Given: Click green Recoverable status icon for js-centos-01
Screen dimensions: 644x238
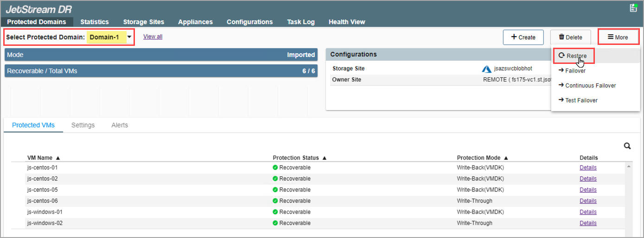Looking at the screenshot, I should point(275,168).
